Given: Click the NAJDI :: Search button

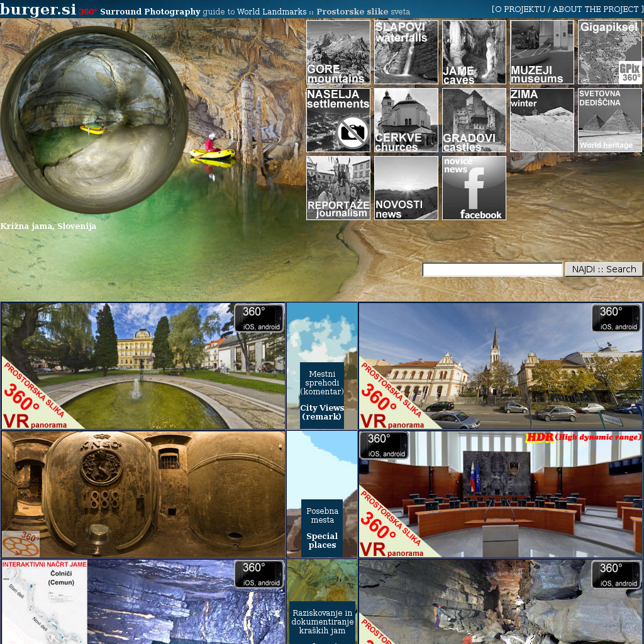Looking at the screenshot, I should pos(604,269).
